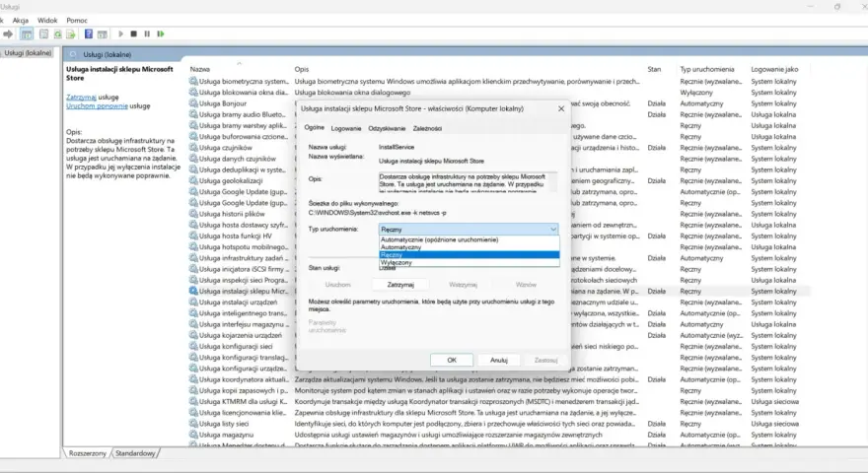Screen dimensions: 868x473
Task: Click gear icon of Usługa magazynu row
Action: click(193, 435)
